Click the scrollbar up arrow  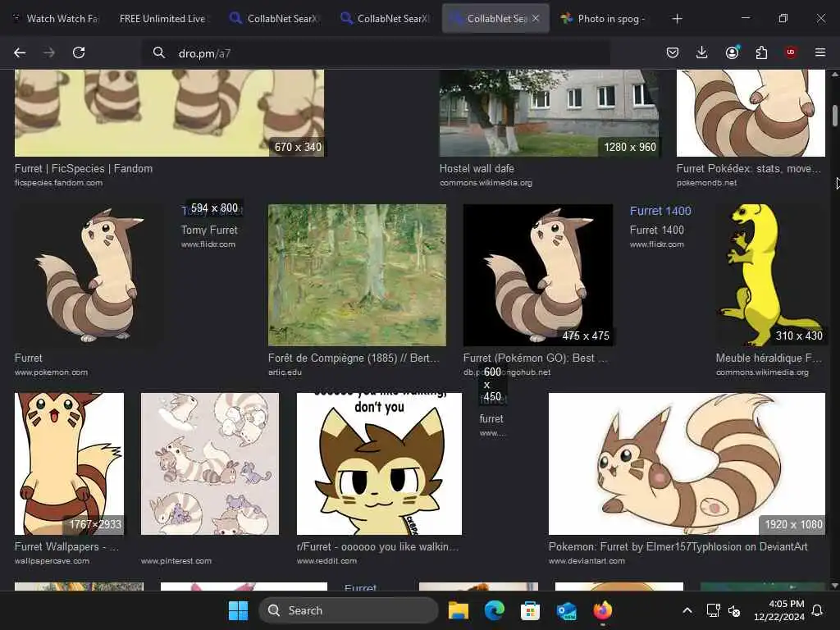point(834,75)
